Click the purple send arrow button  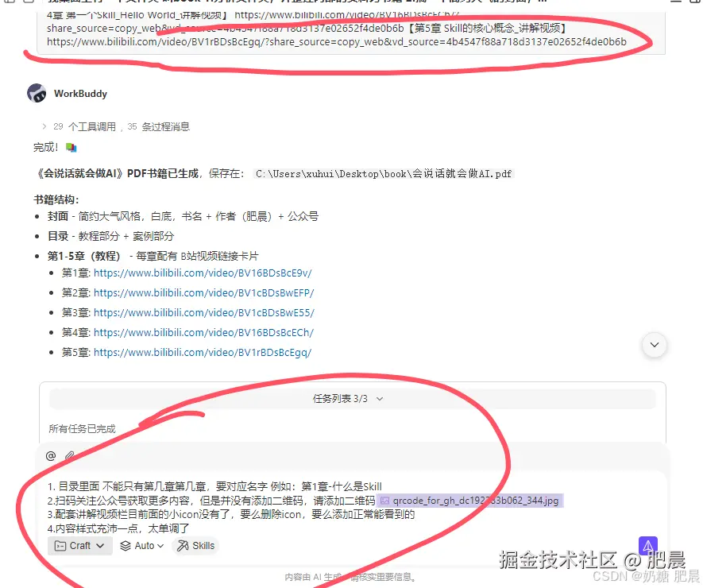click(x=647, y=545)
